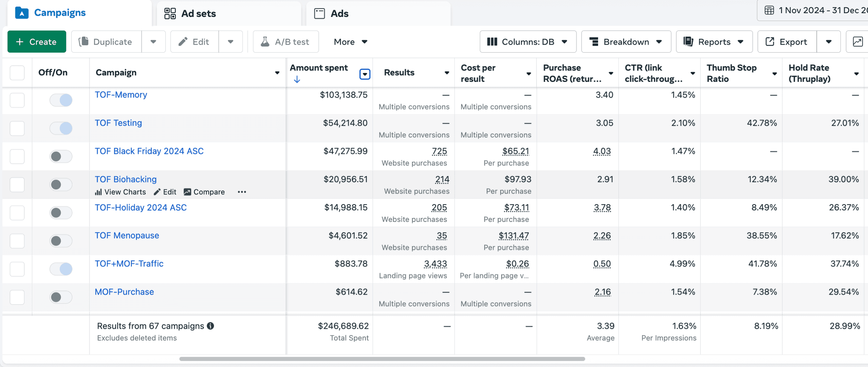The height and width of the screenshot is (367, 868).
Task: Click the Campaign column header menu arrow
Action: [277, 73]
